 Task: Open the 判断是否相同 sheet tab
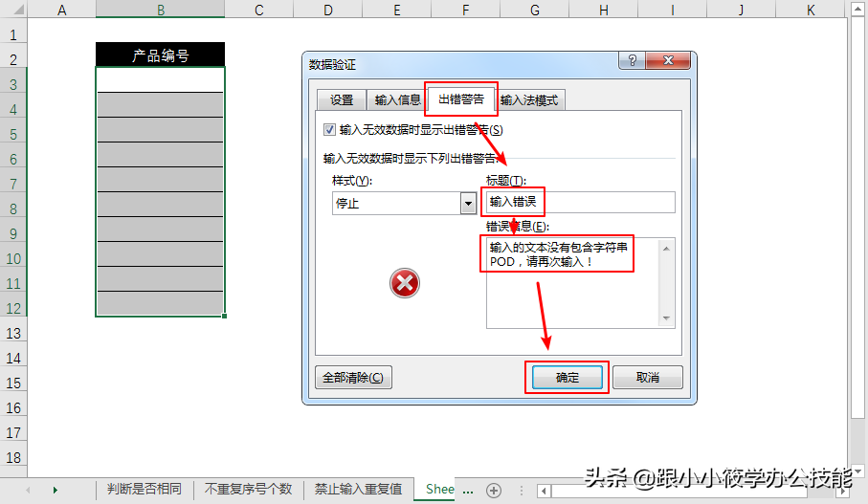pos(144,489)
